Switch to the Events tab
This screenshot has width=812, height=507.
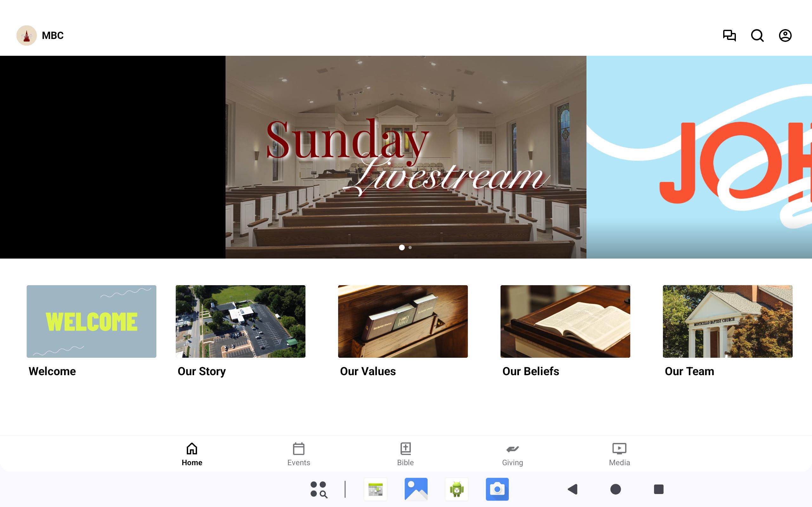click(x=298, y=454)
